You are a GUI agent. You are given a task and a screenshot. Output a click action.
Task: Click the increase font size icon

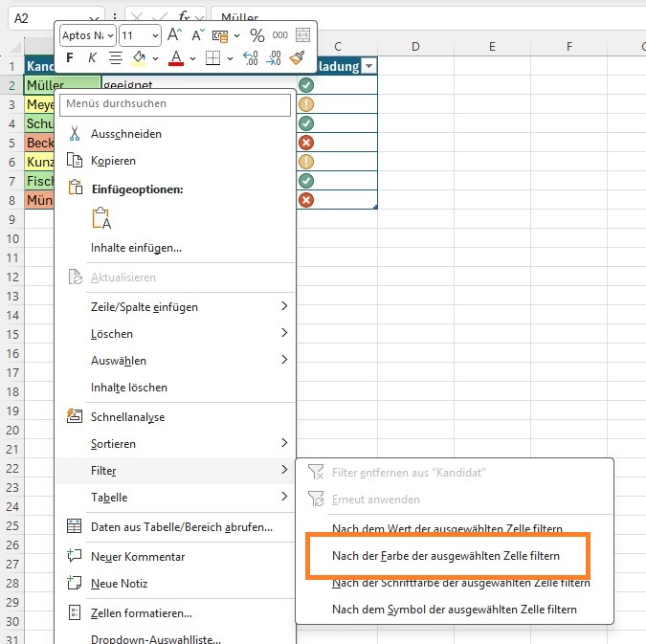(174, 35)
